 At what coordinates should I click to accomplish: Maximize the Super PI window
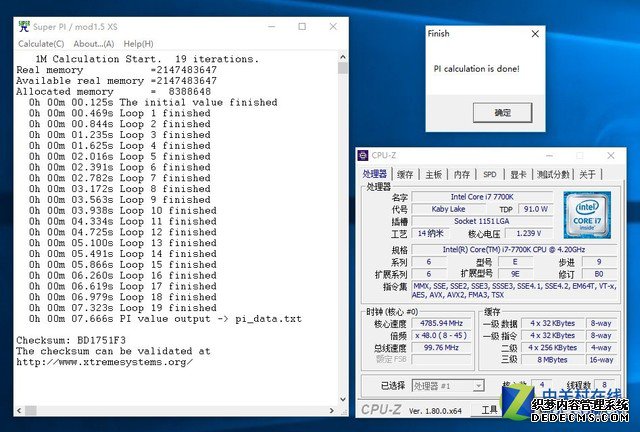(x=302, y=27)
